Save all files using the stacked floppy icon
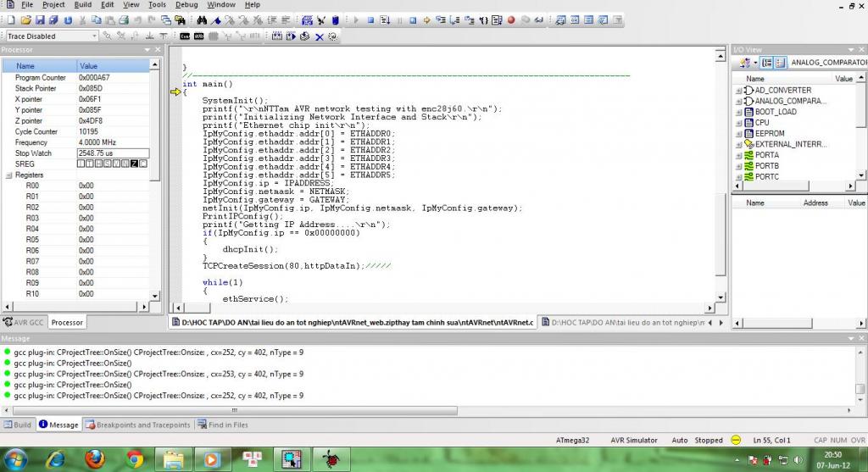This screenshot has height=472, width=868. 53,20
